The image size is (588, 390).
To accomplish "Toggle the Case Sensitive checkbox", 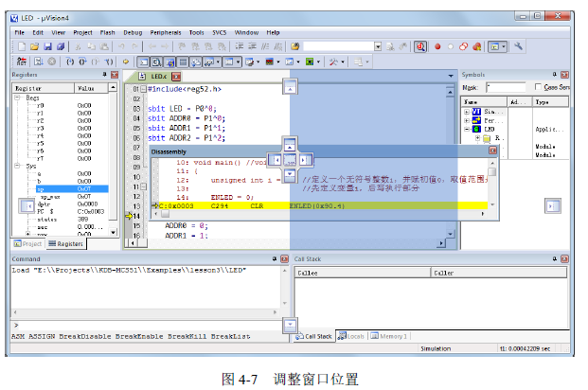I will (538, 87).
